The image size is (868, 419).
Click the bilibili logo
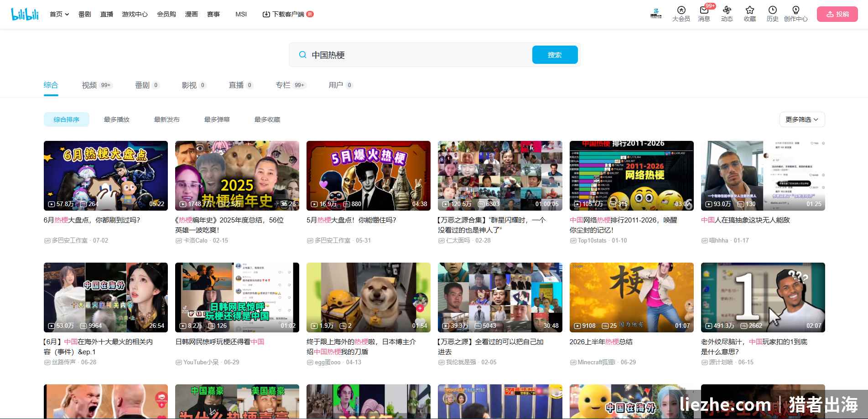click(25, 14)
